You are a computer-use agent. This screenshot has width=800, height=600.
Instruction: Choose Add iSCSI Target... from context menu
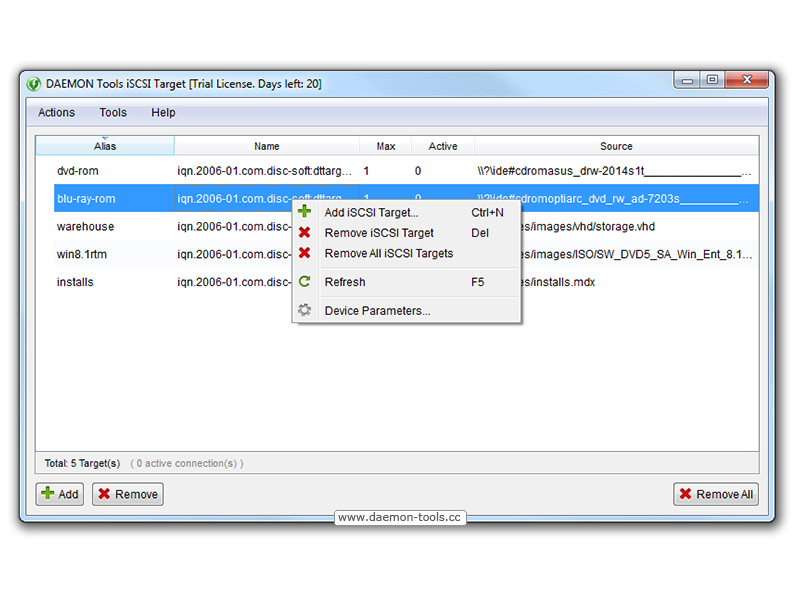pyautogui.click(x=407, y=212)
